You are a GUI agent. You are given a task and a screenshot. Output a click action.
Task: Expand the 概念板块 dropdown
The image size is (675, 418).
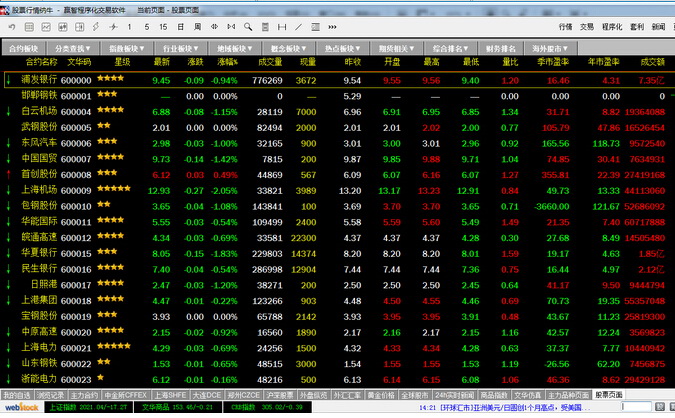click(288, 48)
